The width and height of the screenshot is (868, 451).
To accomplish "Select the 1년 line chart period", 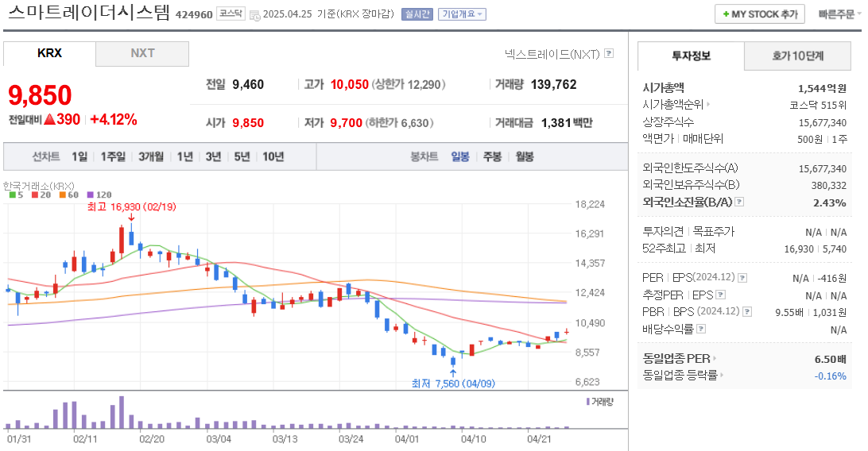I will [x=185, y=157].
